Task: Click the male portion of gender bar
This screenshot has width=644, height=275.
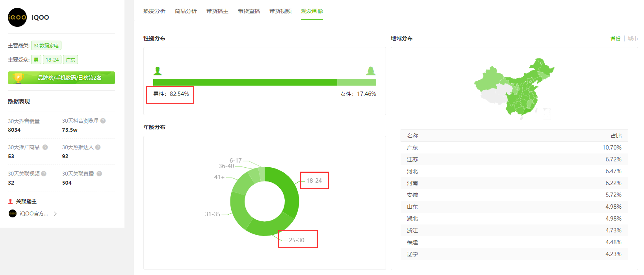Action: click(x=245, y=82)
